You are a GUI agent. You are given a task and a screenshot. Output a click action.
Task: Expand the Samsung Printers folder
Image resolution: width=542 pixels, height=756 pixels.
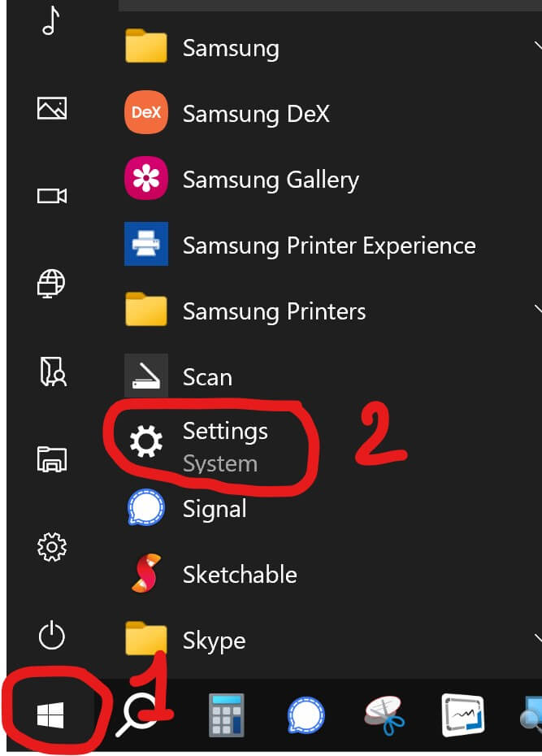coord(274,311)
